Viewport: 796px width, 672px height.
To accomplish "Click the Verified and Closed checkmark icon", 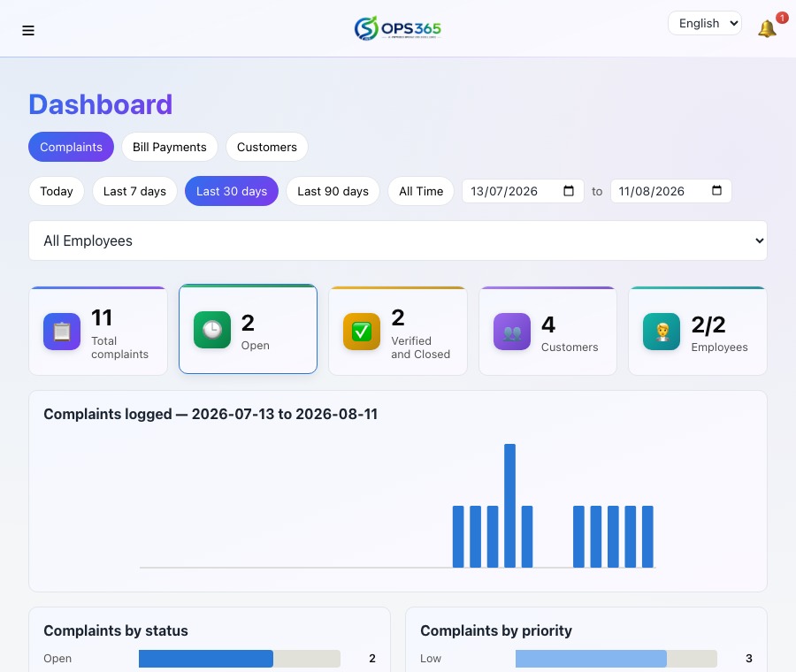I will (362, 332).
